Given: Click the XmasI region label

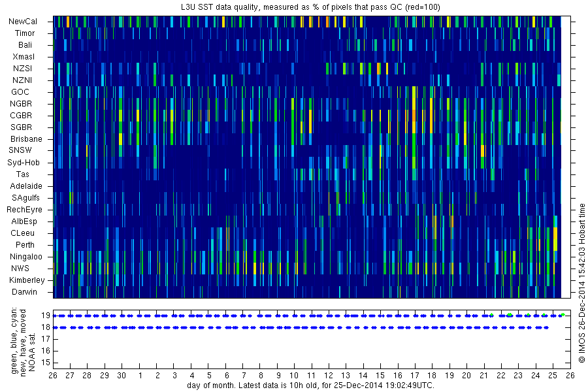Looking at the screenshot, I should (24, 57).
